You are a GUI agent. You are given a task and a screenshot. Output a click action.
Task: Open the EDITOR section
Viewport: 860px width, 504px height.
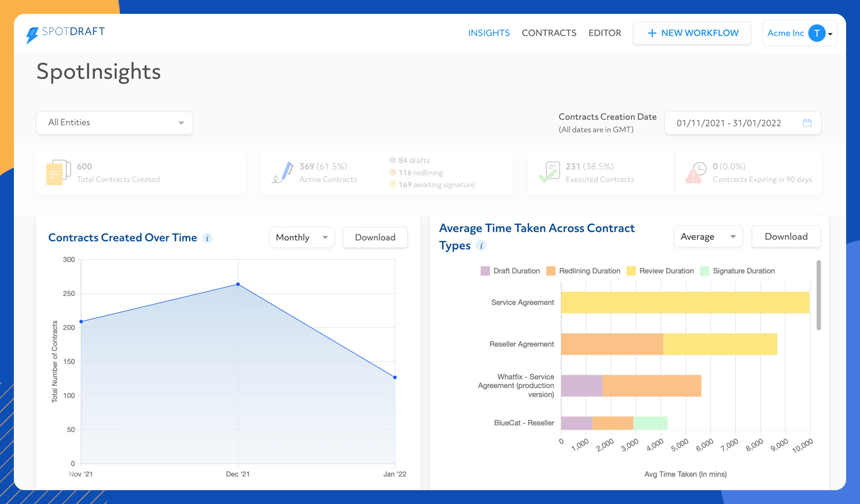point(605,33)
